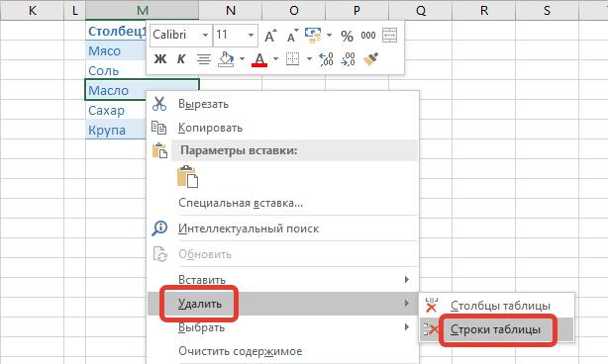Image resolution: width=608 pixels, height=364 pixels.
Task: Click Merge and Center icon
Action: click(390, 36)
